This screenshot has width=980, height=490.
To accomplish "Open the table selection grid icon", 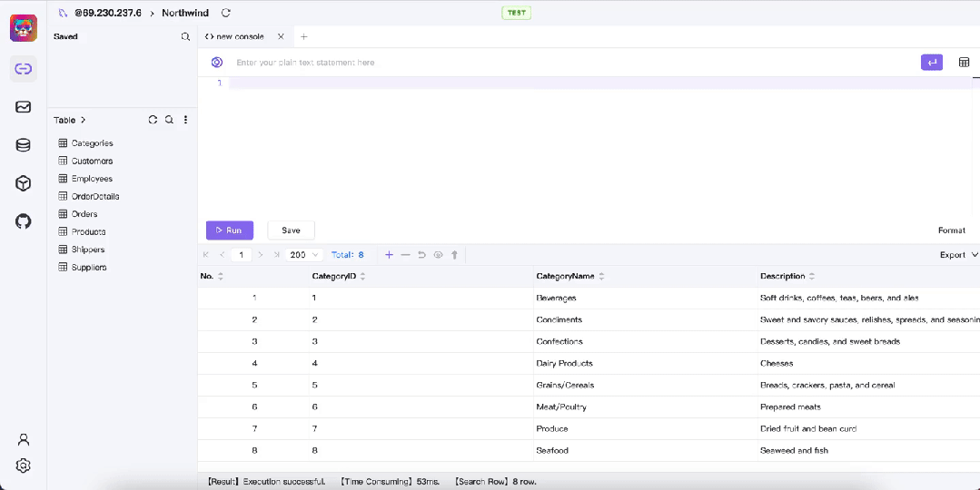I will point(964,63).
